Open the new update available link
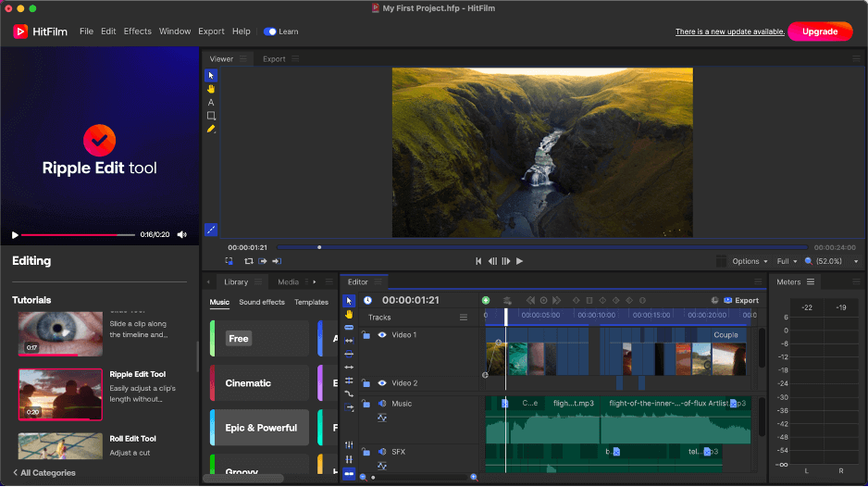 tap(729, 31)
